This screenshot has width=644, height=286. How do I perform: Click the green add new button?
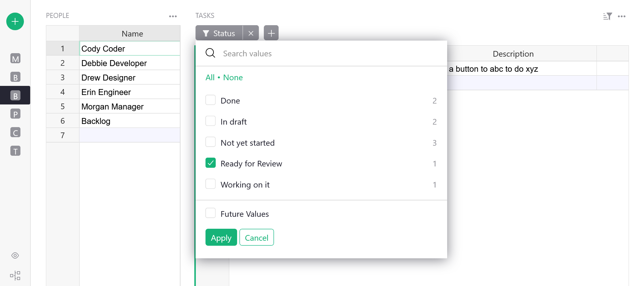coord(15,21)
